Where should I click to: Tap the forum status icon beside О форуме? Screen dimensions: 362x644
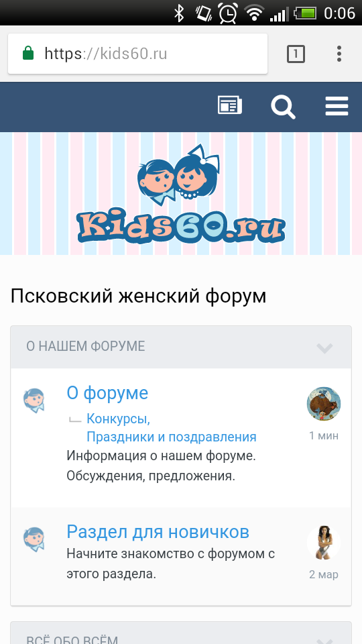click(34, 400)
